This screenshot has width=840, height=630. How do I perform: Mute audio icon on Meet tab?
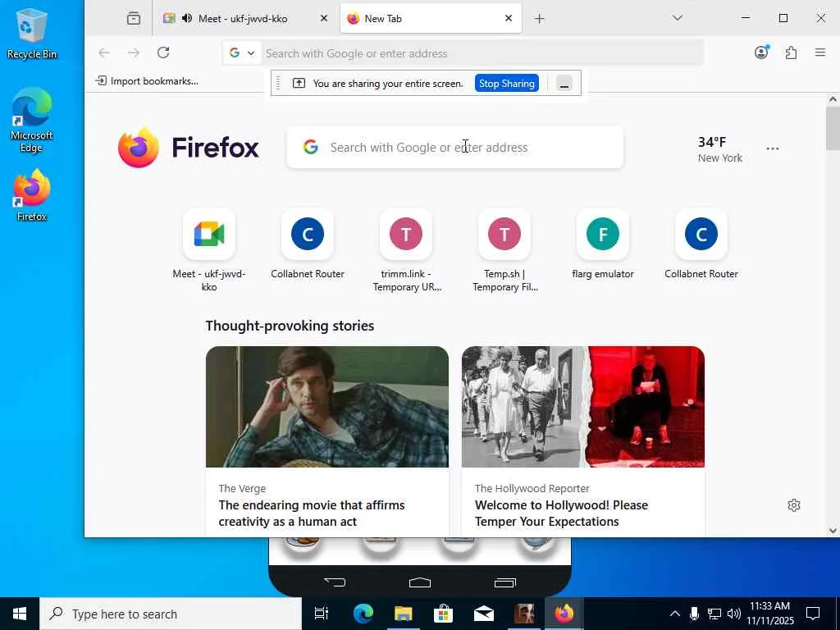tap(186, 19)
